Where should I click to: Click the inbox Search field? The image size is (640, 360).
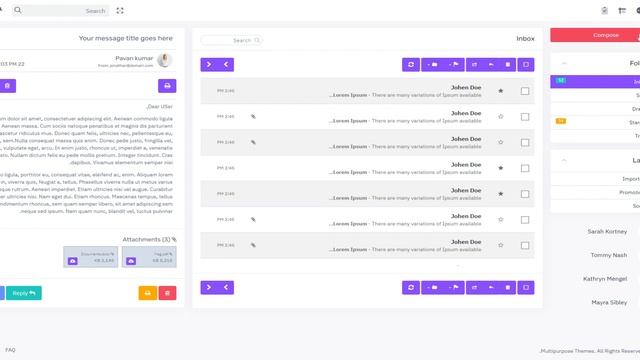pyautogui.click(x=231, y=40)
